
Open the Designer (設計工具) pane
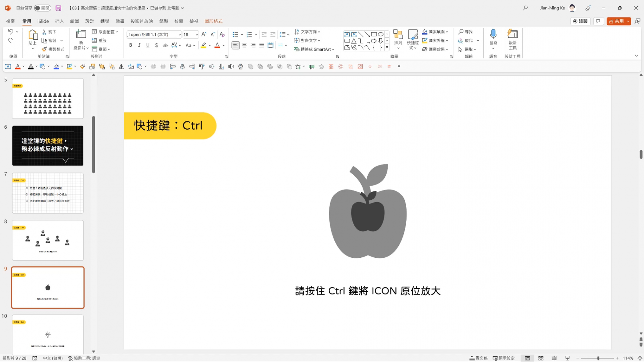(512, 40)
